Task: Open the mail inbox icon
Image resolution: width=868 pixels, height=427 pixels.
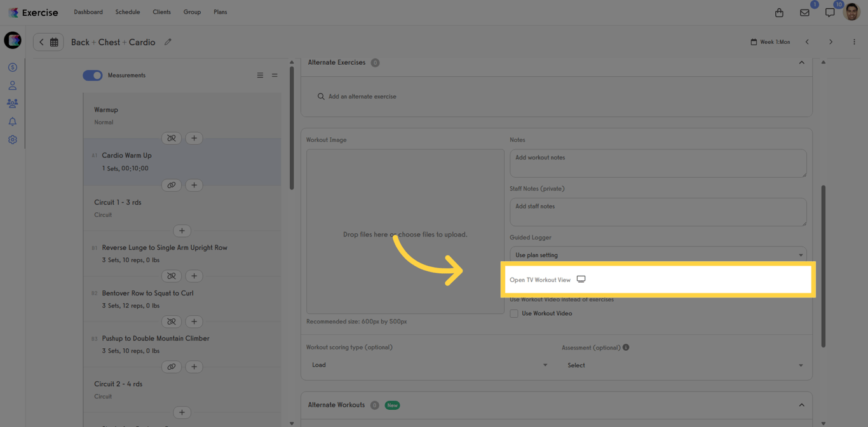Action: (x=804, y=13)
